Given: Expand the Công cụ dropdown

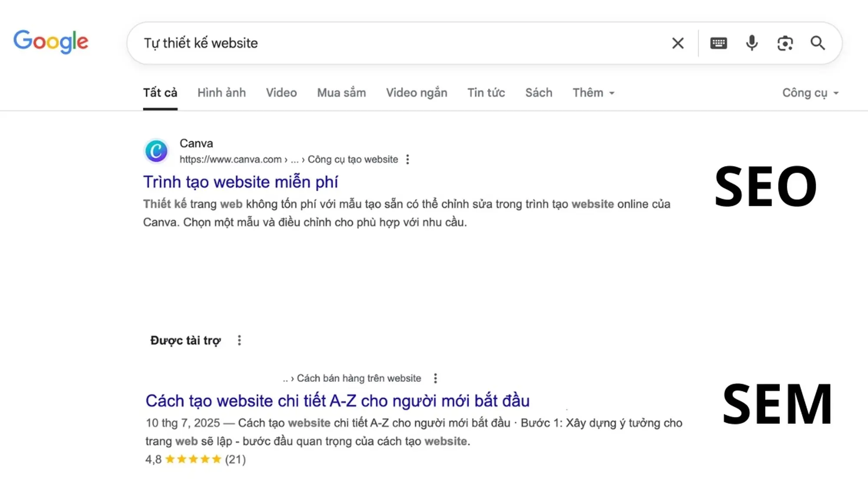Looking at the screenshot, I should pyautogui.click(x=810, y=93).
